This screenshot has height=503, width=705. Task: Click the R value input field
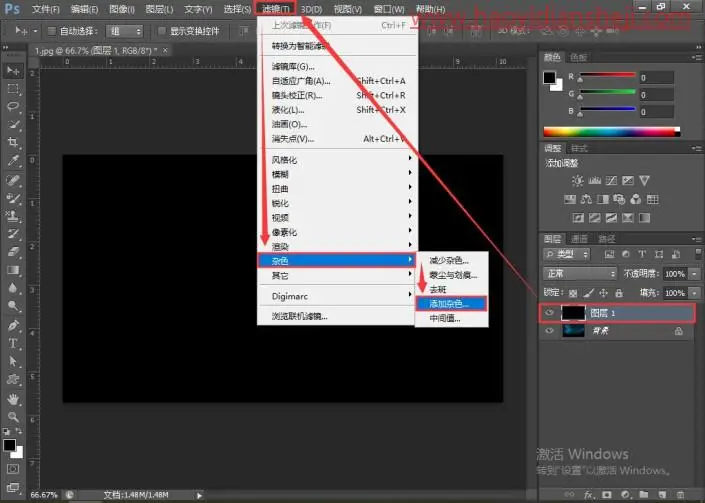[656, 78]
